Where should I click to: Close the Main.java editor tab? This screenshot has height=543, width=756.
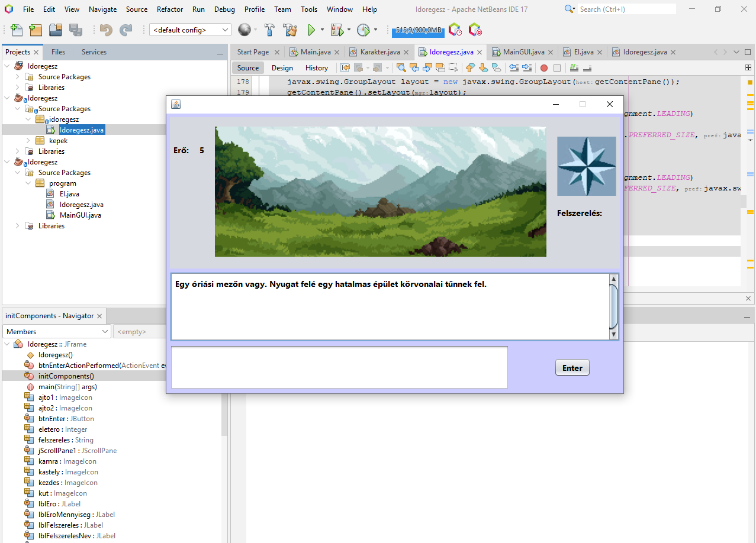point(336,52)
